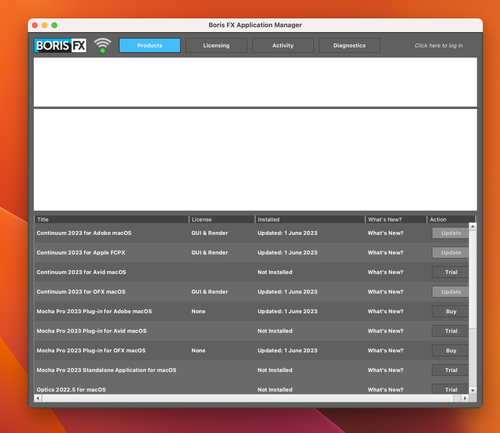
Task: Select 'Continuum 2023 for Adobe macOS' title
Action: pos(84,233)
